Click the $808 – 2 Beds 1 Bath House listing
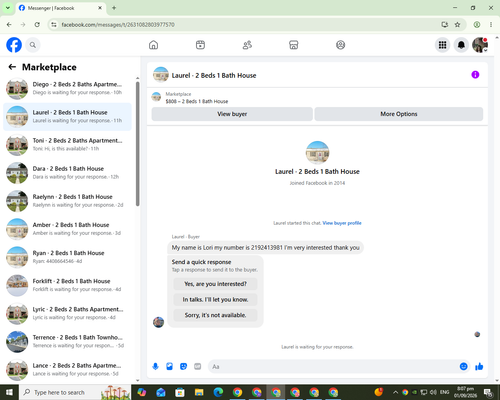This screenshot has width=500, height=400. click(x=197, y=101)
